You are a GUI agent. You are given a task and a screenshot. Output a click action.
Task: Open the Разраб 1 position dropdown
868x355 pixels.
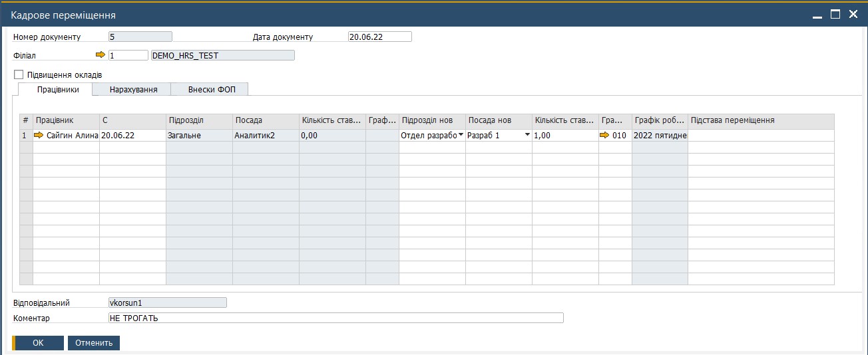point(527,135)
